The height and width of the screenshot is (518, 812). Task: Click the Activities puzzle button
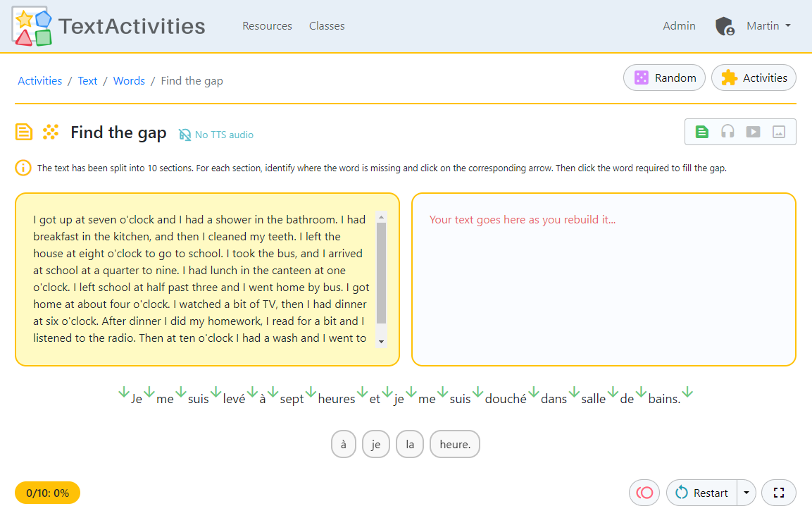(x=754, y=78)
